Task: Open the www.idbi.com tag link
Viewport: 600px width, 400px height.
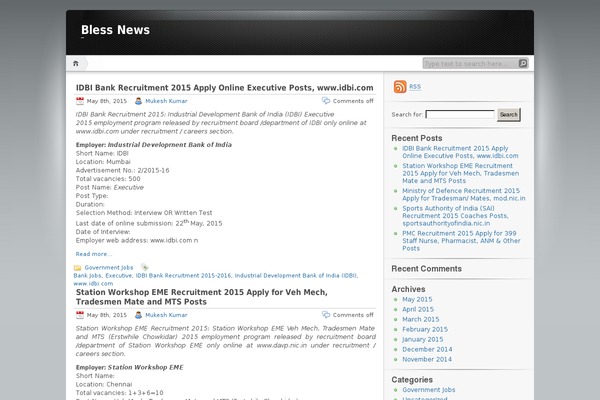Action: pos(93,284)
